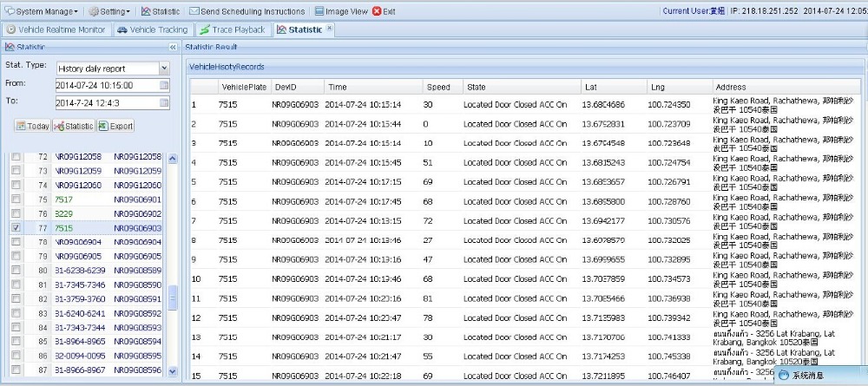Sort by Address column header

coord(786,87)
